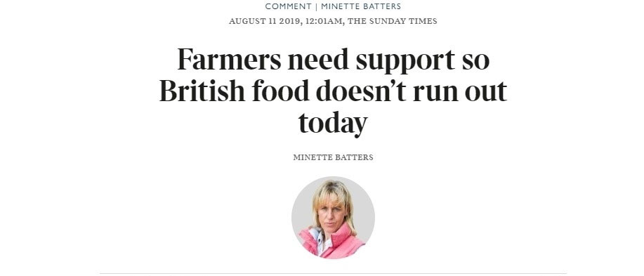Click the word "need" in the headline

tap(318, 60)
